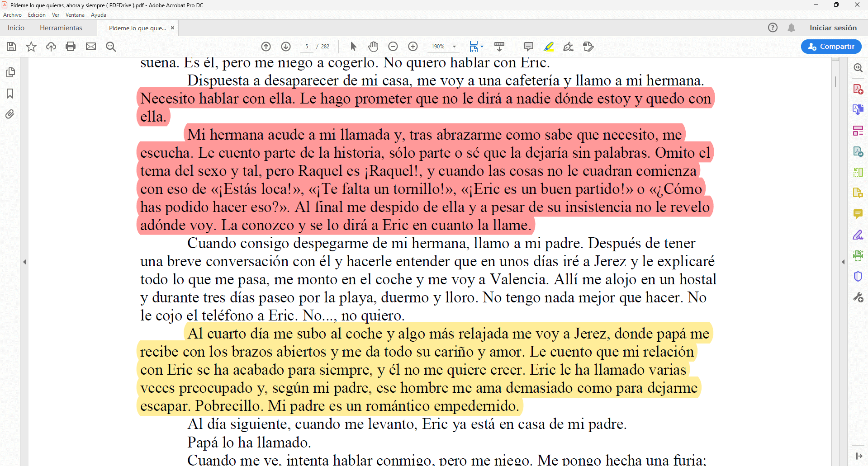868x466 pixels.
Task: Open attachments paperclip panel
Action: click(10, 114)
